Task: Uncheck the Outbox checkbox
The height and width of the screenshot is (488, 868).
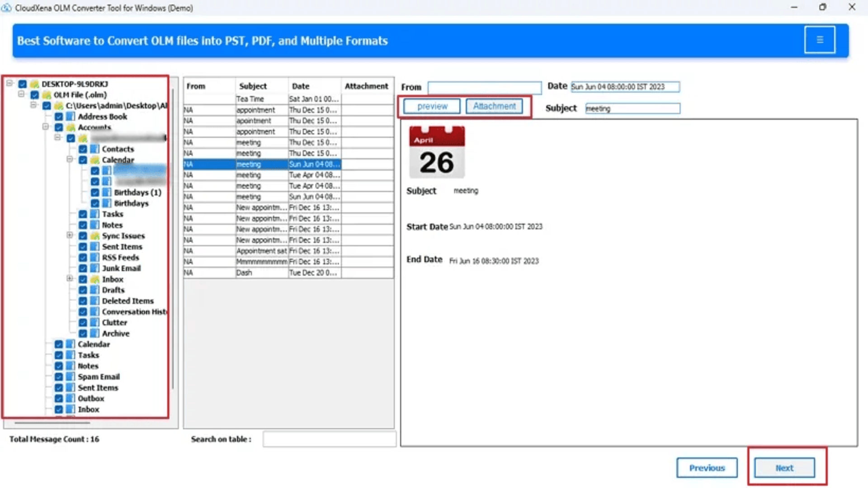Action: 59,399
